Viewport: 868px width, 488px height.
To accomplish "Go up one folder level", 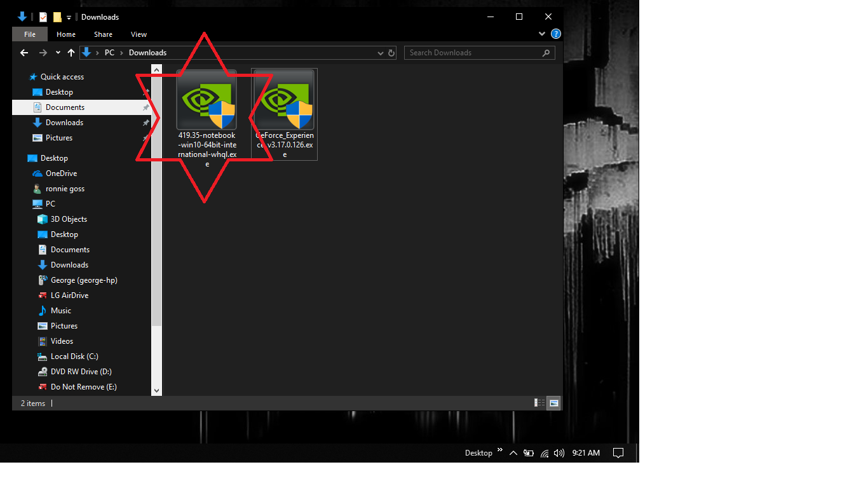I will [71, 53].
